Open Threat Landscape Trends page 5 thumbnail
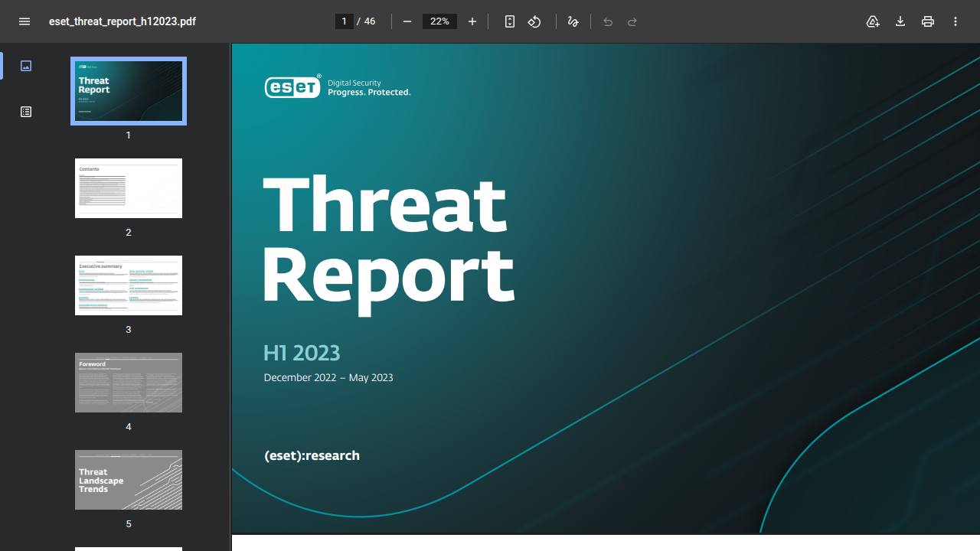This screenshot has height=551, width=980. click(129, 480)
